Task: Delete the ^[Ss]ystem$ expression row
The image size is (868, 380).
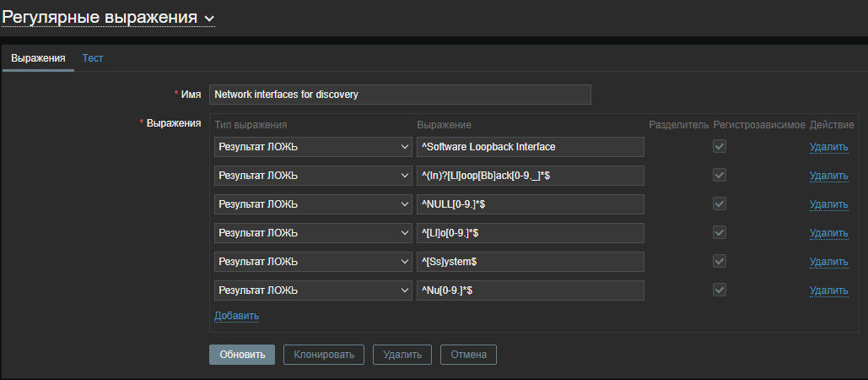Action: pyautogui.click(x=828, y=262)
